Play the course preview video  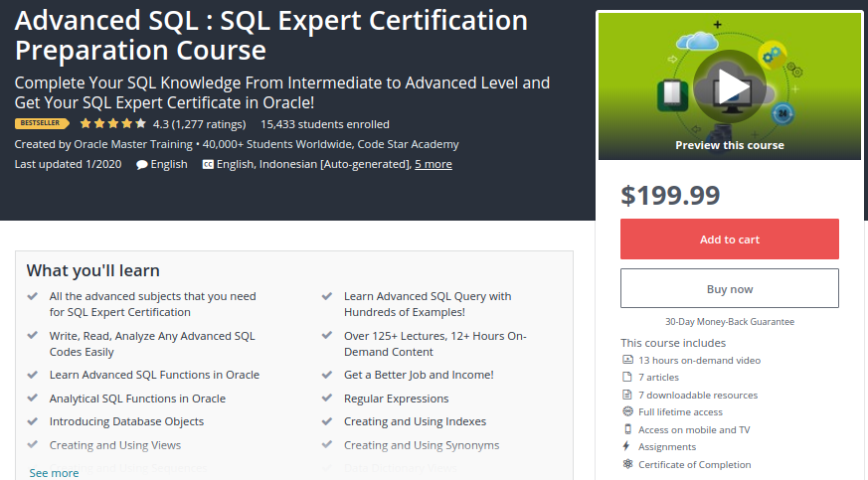coord(730,86)
